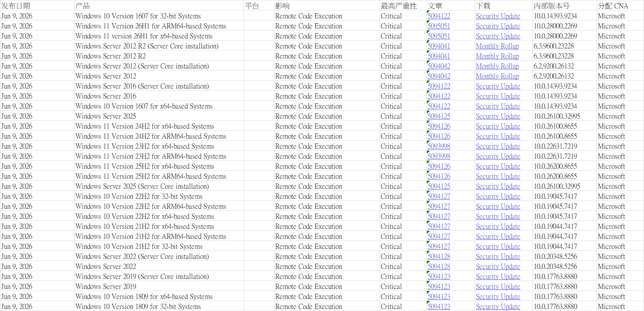This screenshot has width=644, height=311.
Task: Open article 5093998 for Windows 11 23H2 x64
Action: tap(439, 146)
